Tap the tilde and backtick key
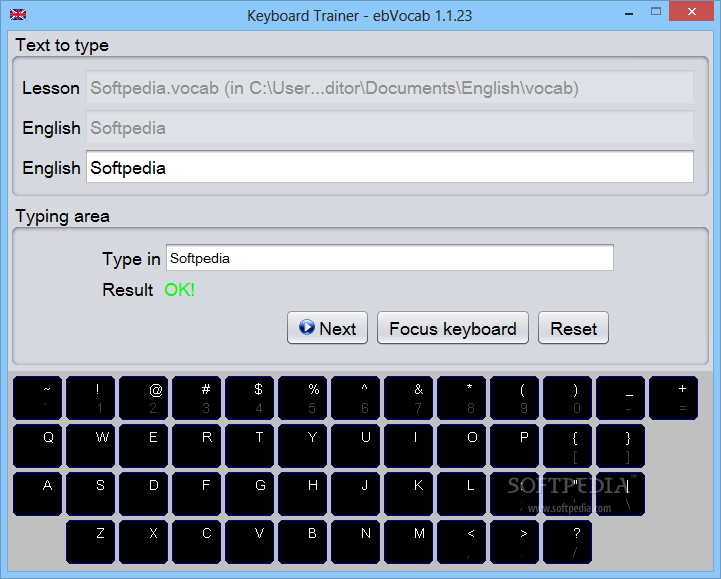The height and width of the screenshot is (579, 721). tap(37, 398)
